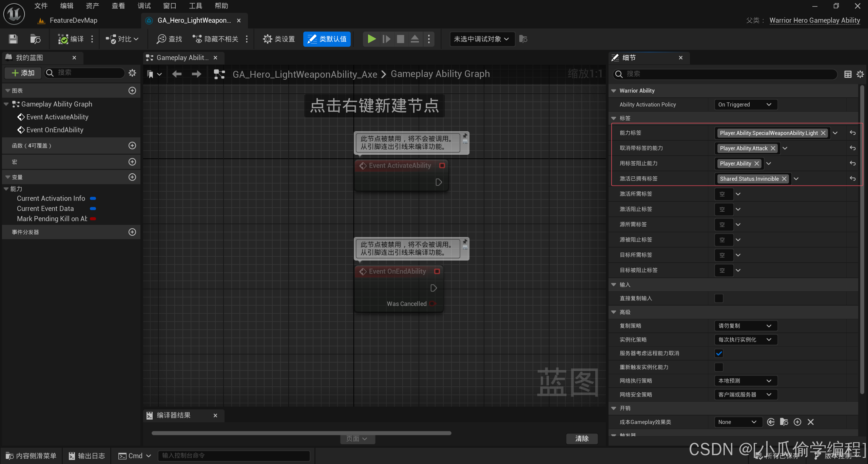This screenshot has height=464, width=868.
Task: Open the 工具 tools menu
Action: [x=196, y=6]
